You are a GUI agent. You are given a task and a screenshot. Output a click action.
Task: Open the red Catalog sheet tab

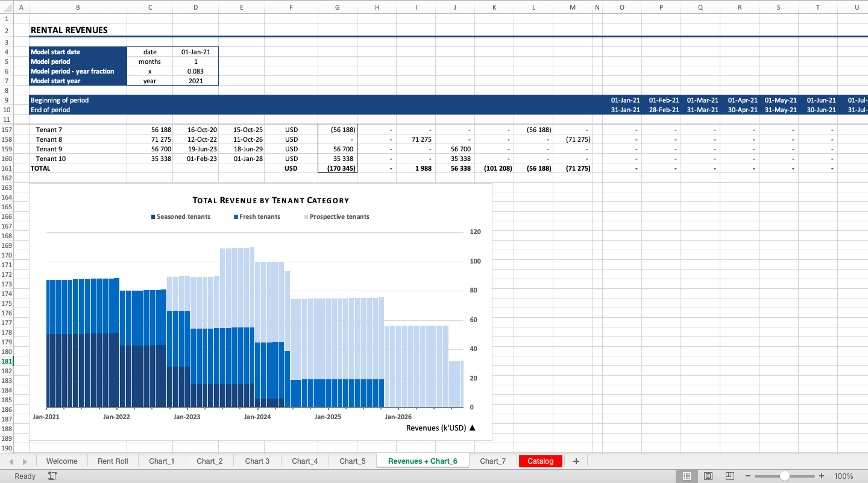(x=540, y=461)
